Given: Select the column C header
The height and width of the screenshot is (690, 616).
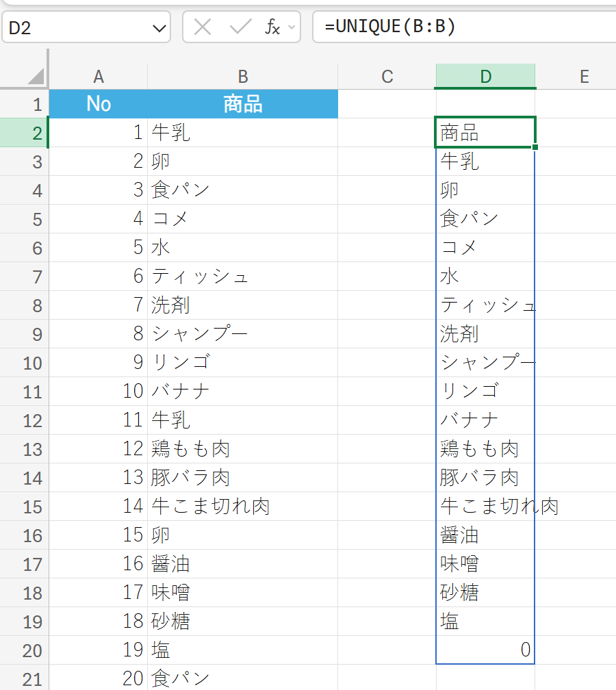Looking at the screenshot, I should [387, 76].
